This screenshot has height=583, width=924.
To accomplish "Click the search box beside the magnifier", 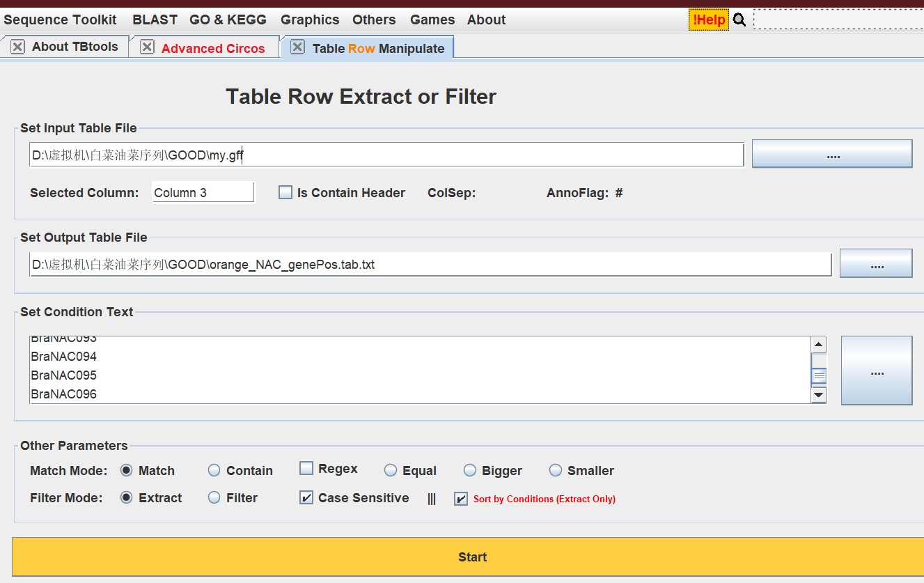I will (838, 20).
